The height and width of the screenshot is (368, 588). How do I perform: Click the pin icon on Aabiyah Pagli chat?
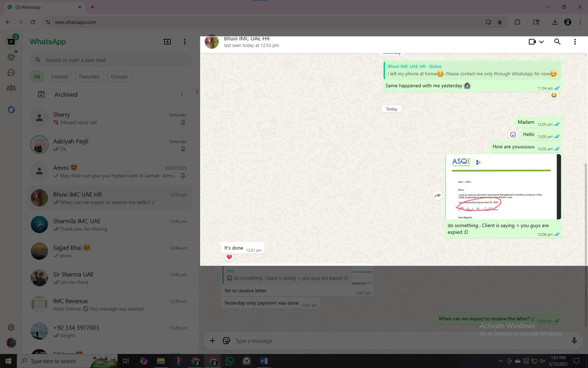(x=183, y=149)
